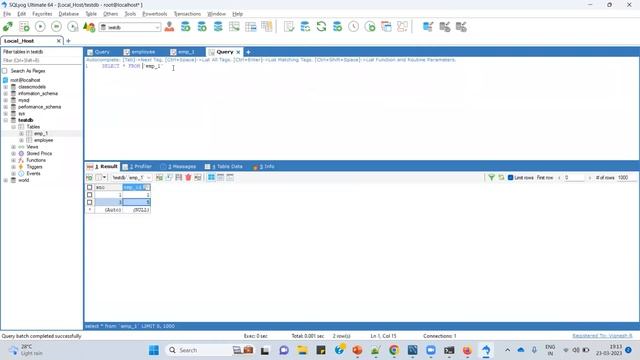Image resolution: width=640 pixels, height=360 pixels.
Task: Open File Explorer from the taskbar
Action: click(302, 350)
